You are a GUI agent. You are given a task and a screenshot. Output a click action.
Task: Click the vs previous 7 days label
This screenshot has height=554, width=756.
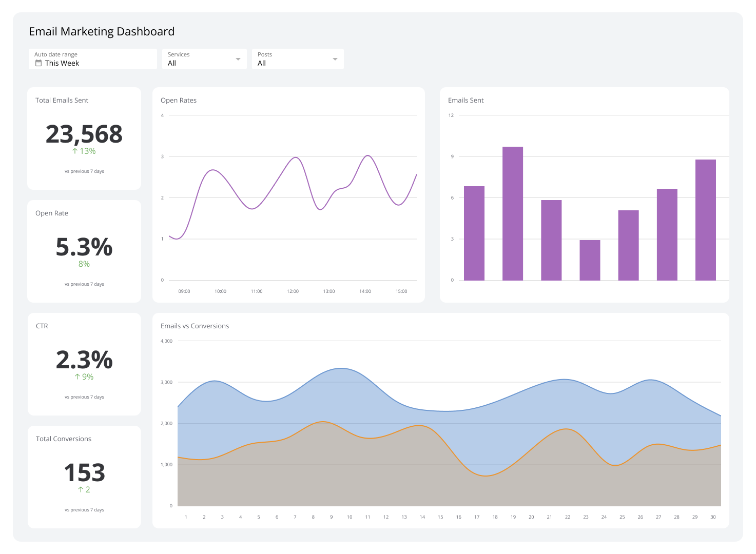pyautogui.click(x=84, y=171)
